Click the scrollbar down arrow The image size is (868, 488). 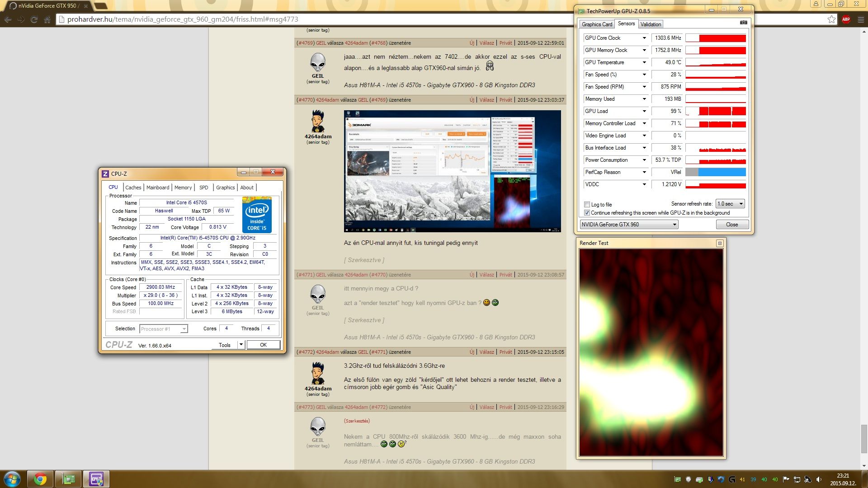[864, 466]
